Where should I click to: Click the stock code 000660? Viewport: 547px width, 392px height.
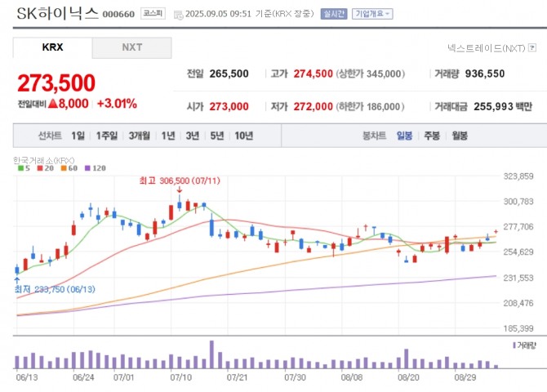pyautogui.click(x=118, y=15)
